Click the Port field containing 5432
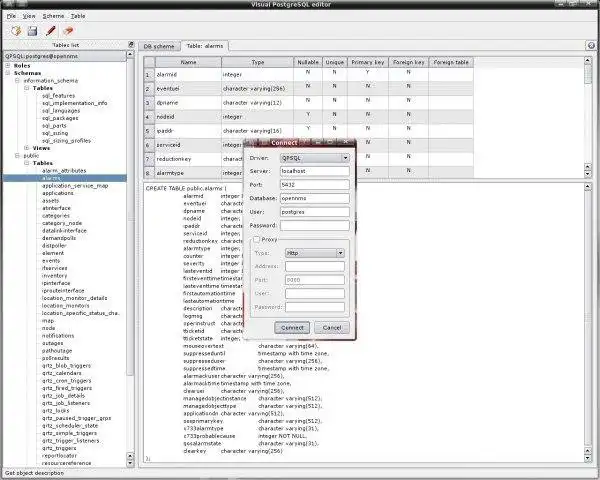Viewport: 600px width, 480px height. click(x=315, y=184)
